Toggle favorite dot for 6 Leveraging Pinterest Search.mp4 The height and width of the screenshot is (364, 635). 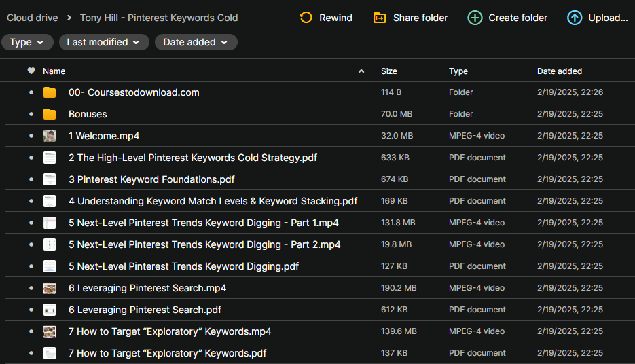tap(31, 288)
